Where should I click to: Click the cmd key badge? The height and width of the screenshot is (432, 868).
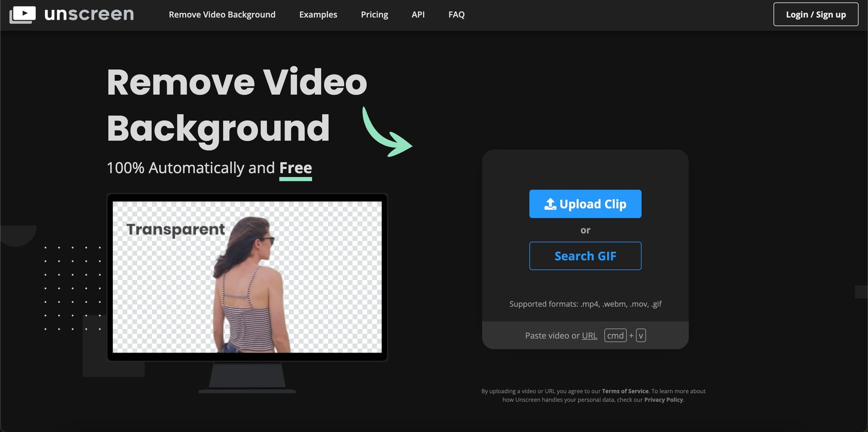point(615,336)
